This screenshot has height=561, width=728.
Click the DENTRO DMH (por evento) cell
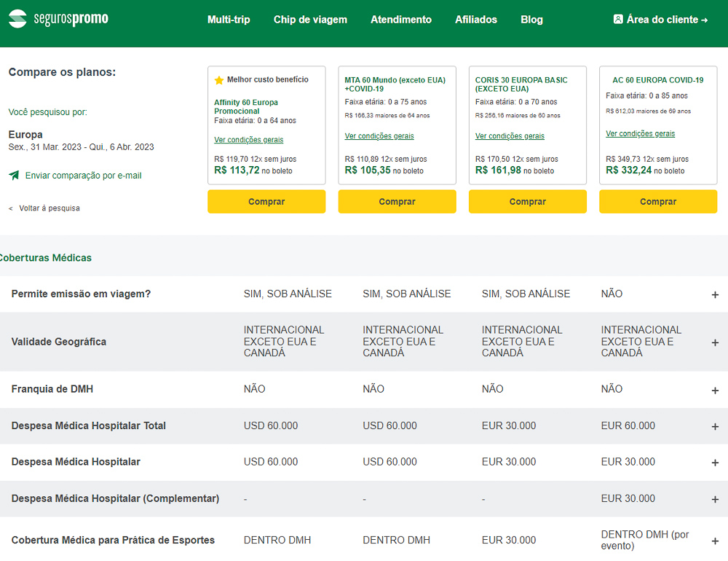pos(645,540)
